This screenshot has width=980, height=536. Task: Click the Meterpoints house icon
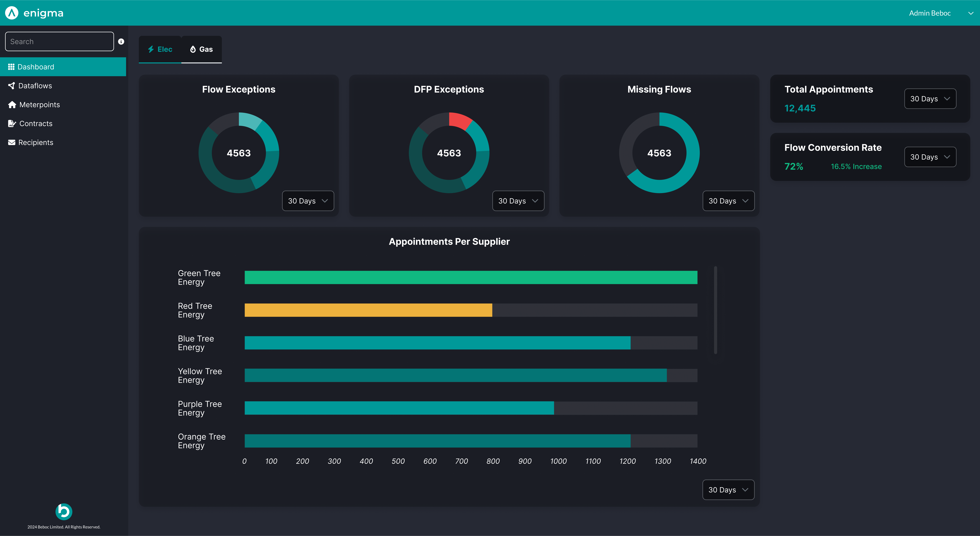(x=12, y=105)
